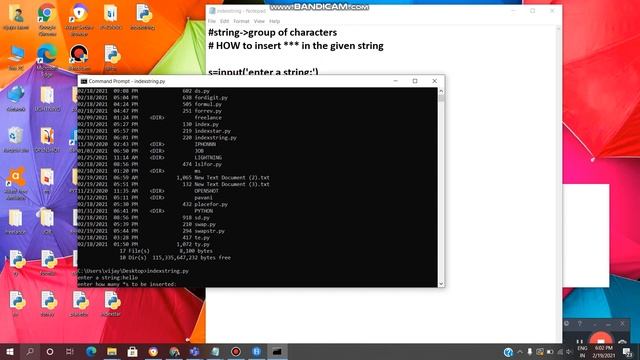Image resolution: width=640 pixels, height=360 pixels.
Task: Minimize the Command Prompt window
Action: tap(396, 81)
